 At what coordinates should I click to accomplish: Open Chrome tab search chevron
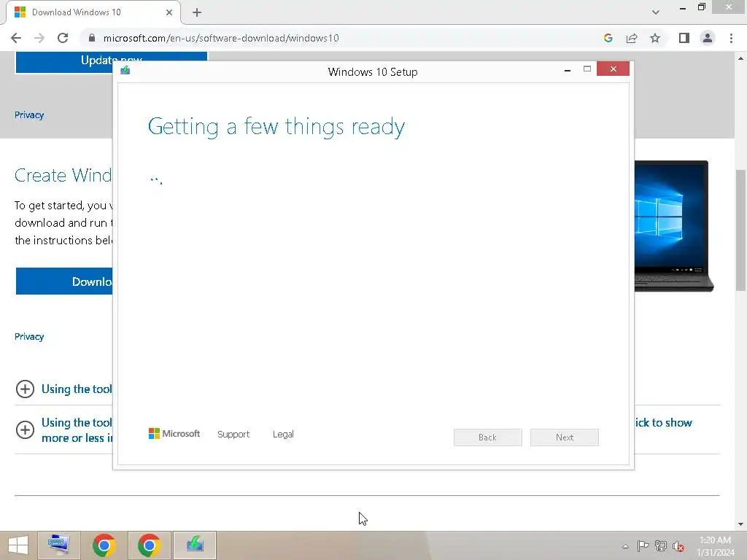(x=656, y=12)
